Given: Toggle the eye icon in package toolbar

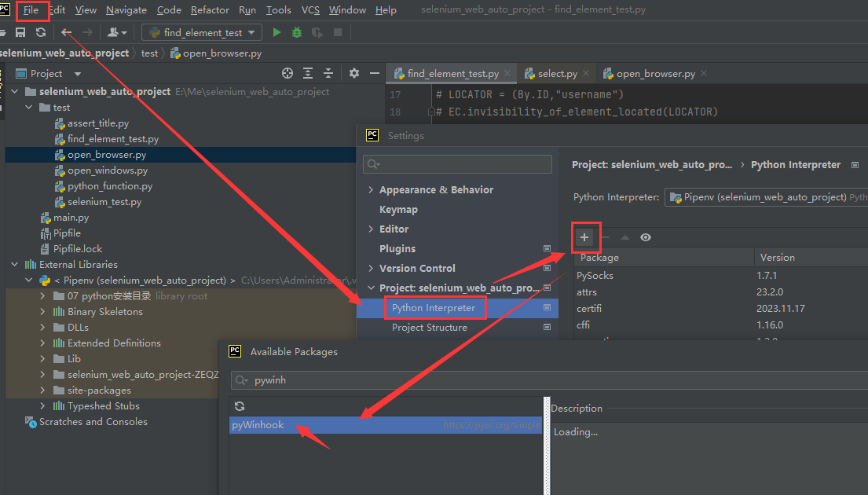Looking at the screenshot, I should (x=646, y=237).
